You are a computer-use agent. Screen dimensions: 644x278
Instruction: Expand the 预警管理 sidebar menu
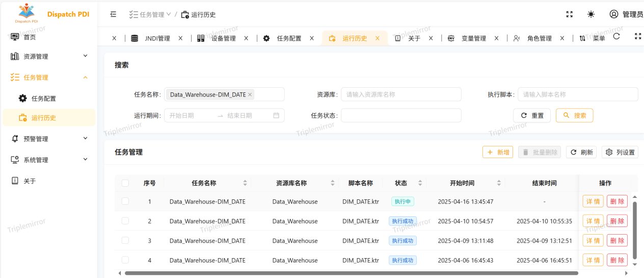pos(49,139)
